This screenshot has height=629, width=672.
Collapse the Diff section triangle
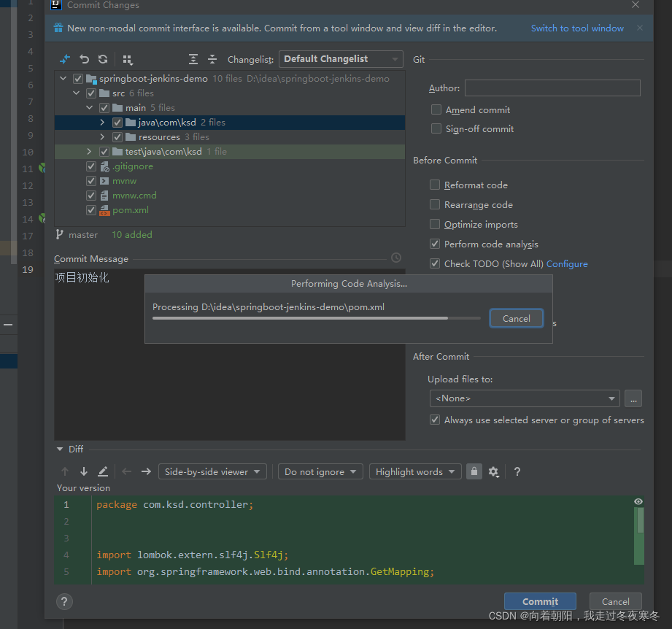point(60,449)
